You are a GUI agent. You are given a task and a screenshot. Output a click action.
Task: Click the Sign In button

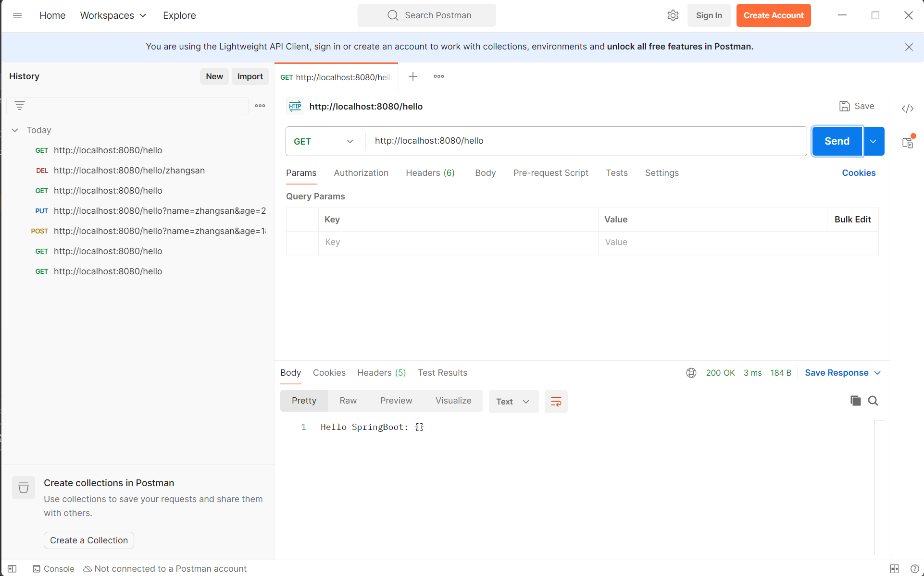click(x=709, y=15)
